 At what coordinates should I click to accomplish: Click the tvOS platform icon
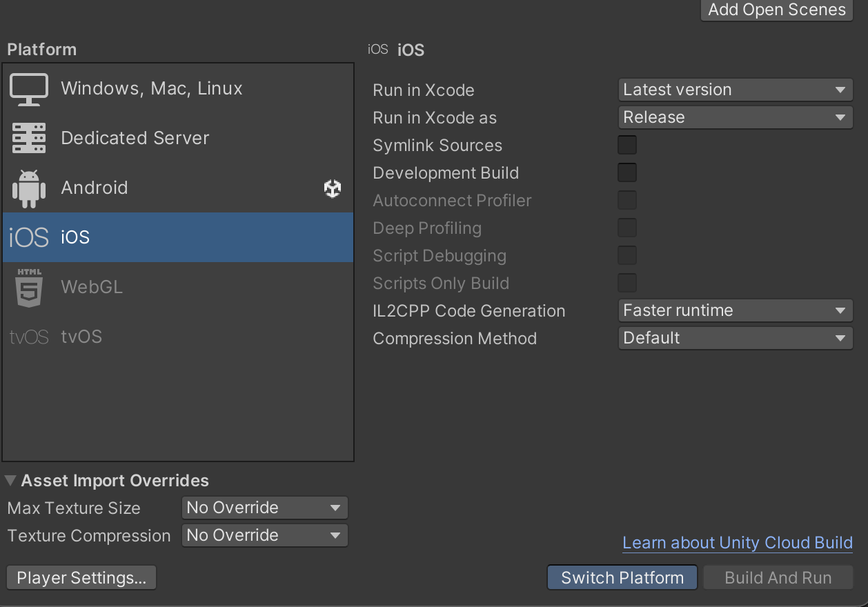(29, 337)
